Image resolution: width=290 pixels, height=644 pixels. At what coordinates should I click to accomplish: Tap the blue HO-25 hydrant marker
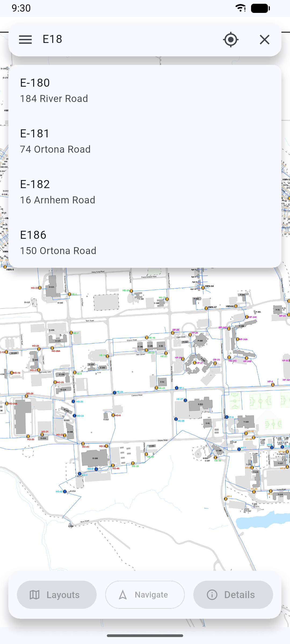[73, 401]
